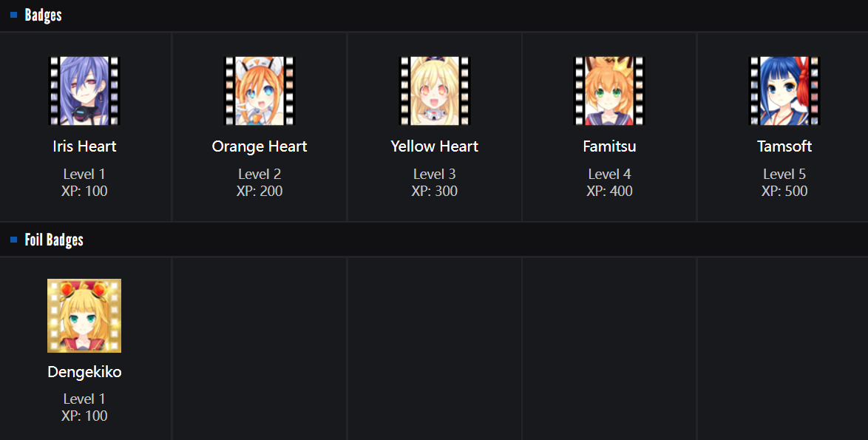
Task: Click the blue square beside Badges header
Action: coord(13,15)
